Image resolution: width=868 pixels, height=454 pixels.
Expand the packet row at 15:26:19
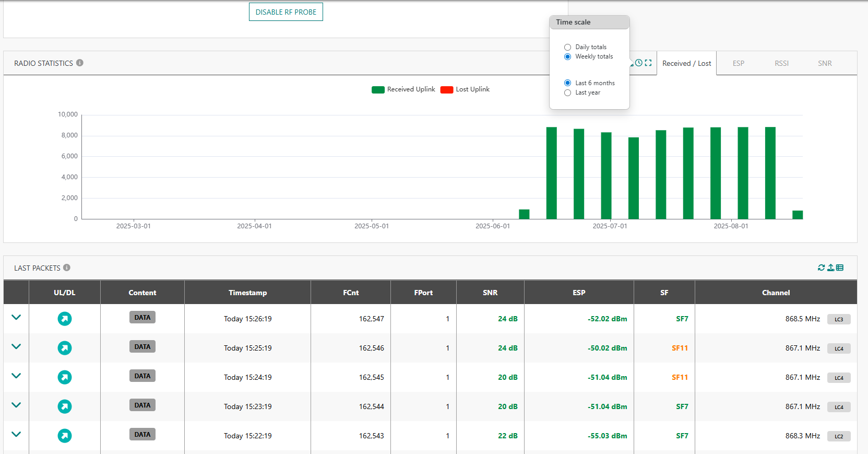pyautogui.click(x=16, y=318)
